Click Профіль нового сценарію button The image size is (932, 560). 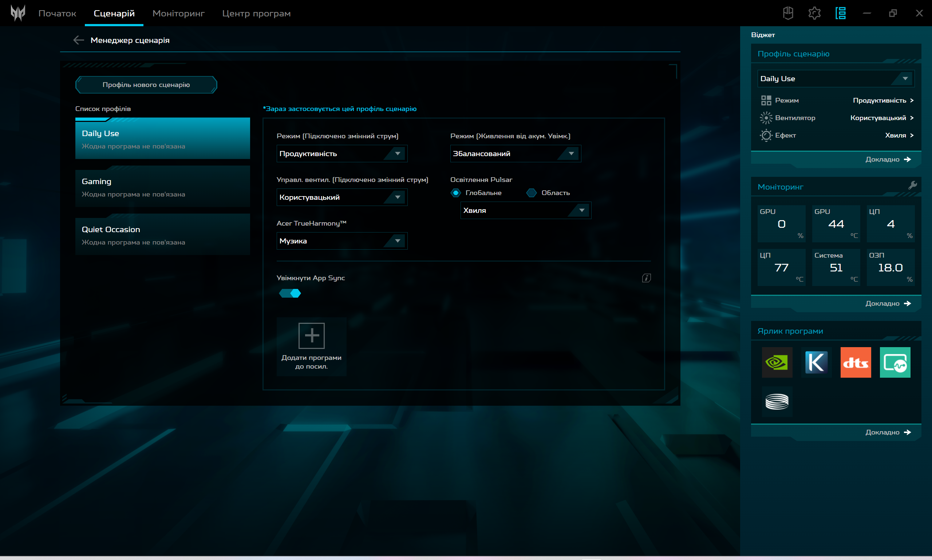[x=146, y=84]
